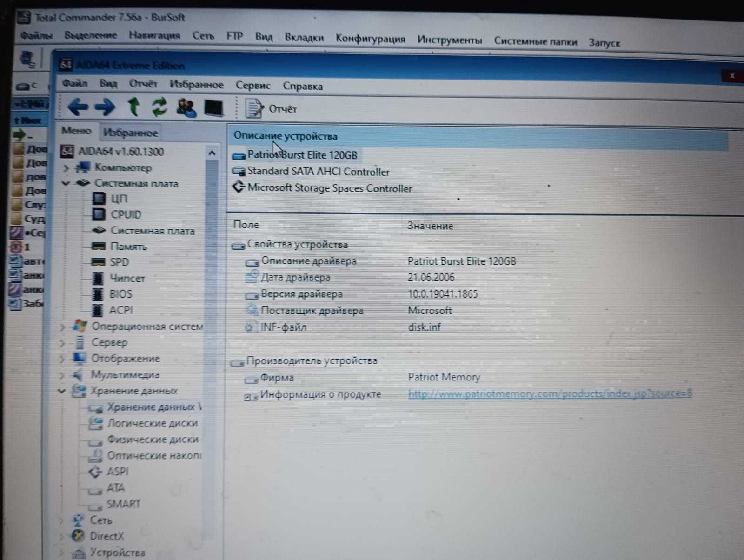Open the patriotmemory.com product link
744x560 pixels.
click(x=550, y=393)
